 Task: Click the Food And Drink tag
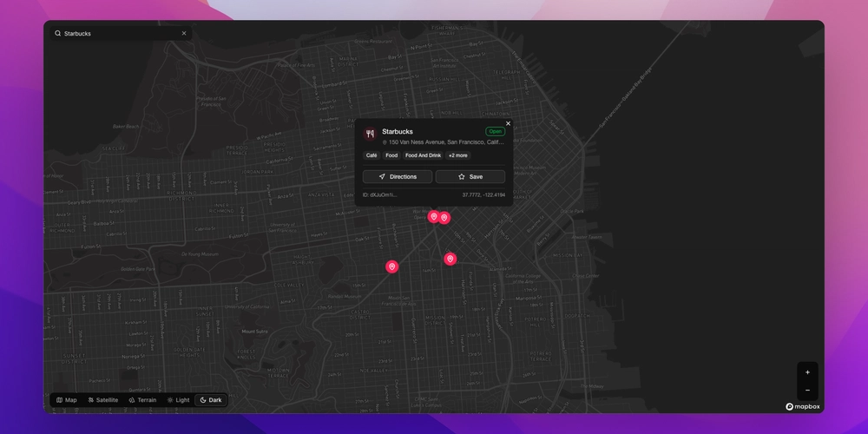coord(423,155)
